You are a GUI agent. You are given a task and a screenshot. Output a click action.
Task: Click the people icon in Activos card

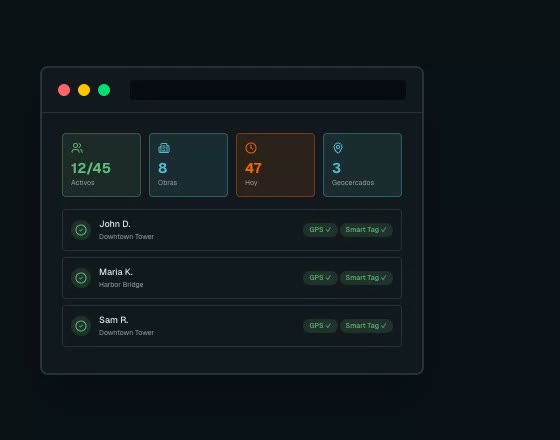click(x=77, y=148)
